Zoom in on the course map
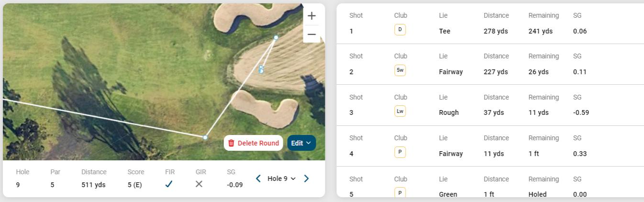 click(311, 16)
